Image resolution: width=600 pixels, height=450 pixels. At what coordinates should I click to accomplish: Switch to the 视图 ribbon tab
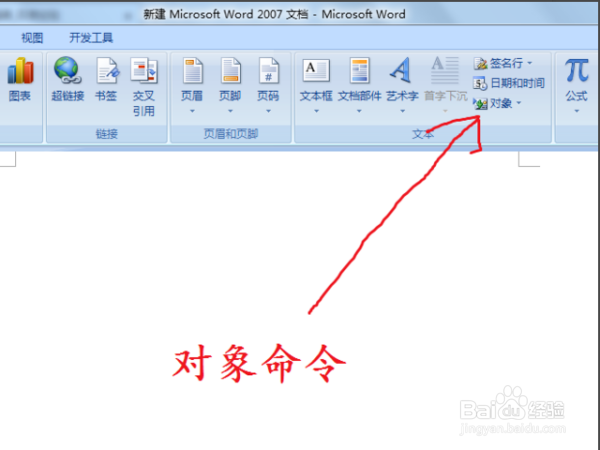click(32, 38)
